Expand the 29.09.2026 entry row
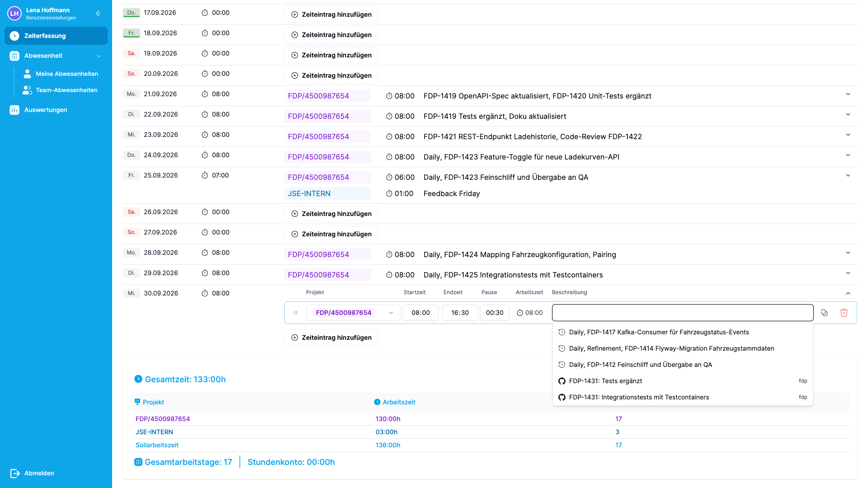 (848, 273)
